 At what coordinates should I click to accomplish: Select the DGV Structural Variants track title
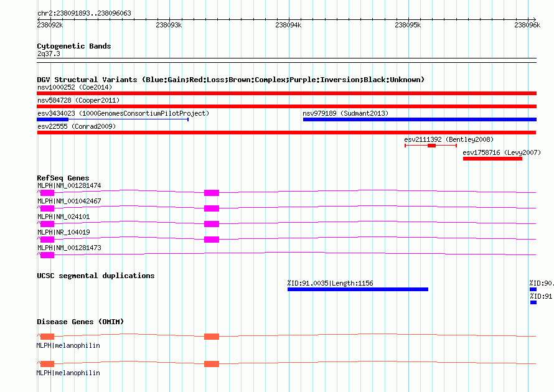tap(231, 80)
